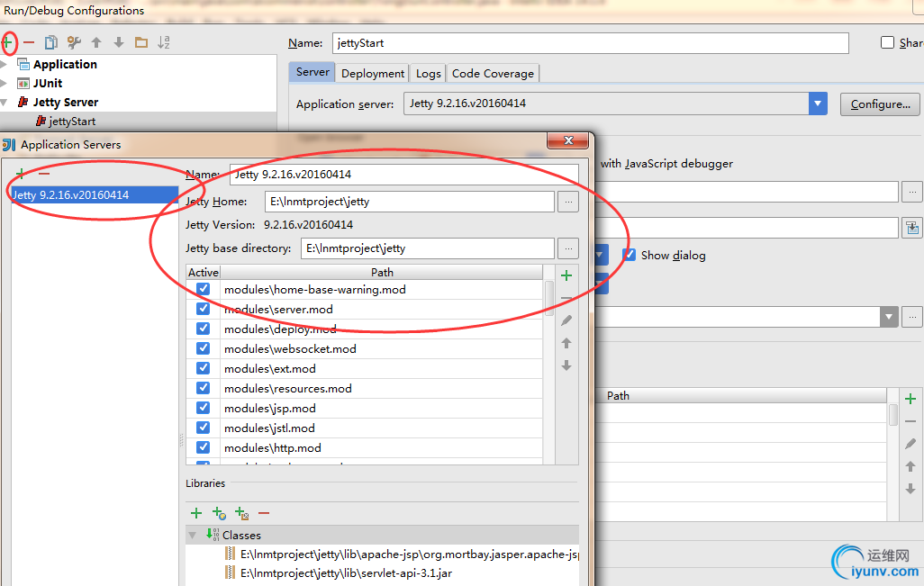Enable the Share checkbox
924x586 pixels.
click(x=887, y=42)
